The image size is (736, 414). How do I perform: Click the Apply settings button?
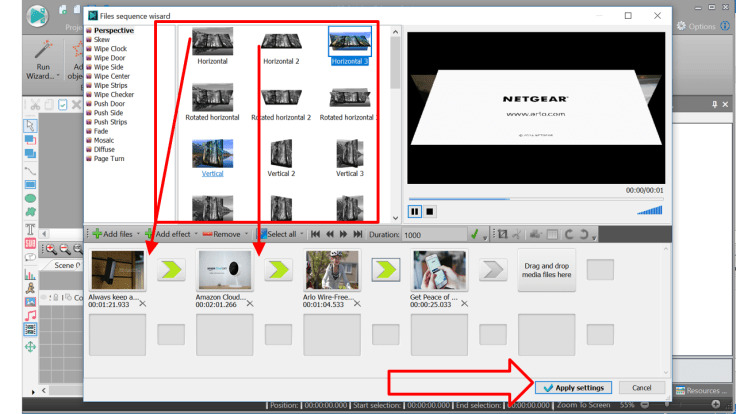click(x=574, y=388)
